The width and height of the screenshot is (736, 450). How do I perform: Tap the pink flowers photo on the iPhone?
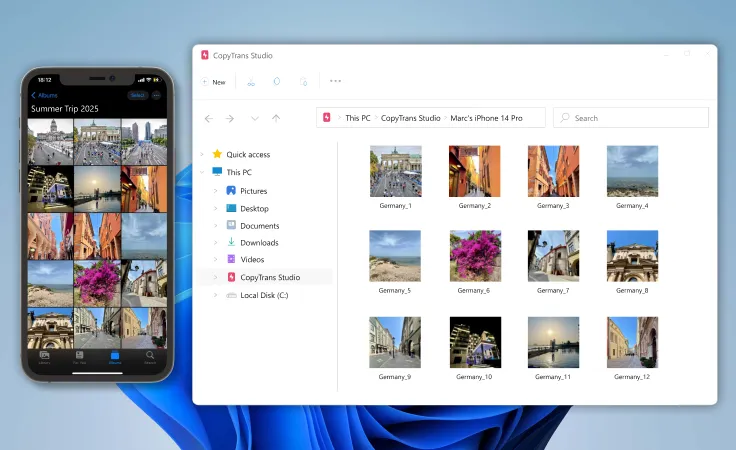pos(97,283)
